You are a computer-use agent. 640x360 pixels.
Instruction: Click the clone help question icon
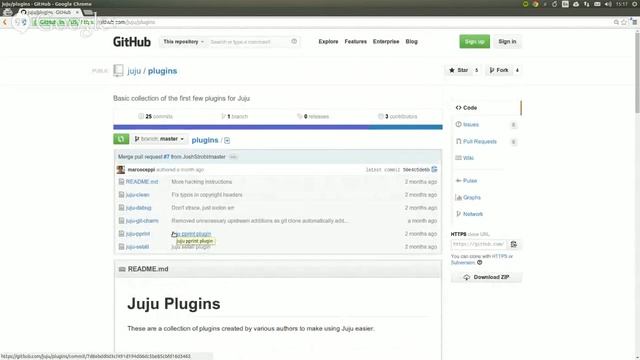click(x=480, y=262)
